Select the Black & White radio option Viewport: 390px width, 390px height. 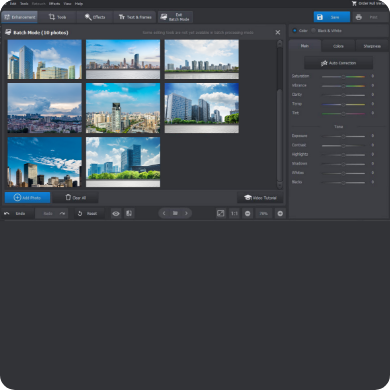pos(313,31)
